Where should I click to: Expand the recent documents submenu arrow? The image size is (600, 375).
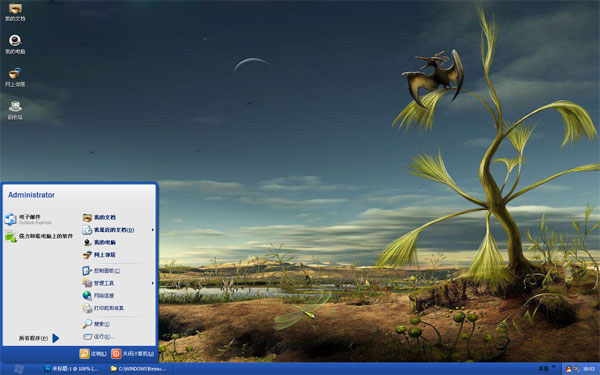click(x=153, y=230)
